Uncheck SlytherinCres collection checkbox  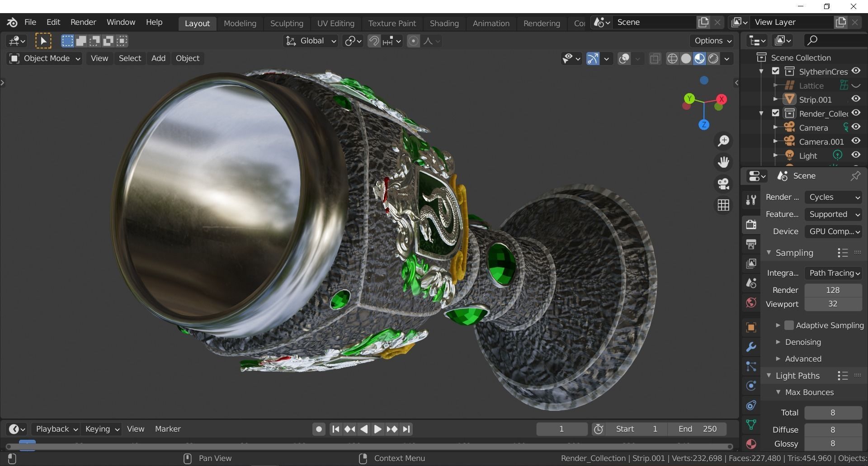(x=775, y=71)
